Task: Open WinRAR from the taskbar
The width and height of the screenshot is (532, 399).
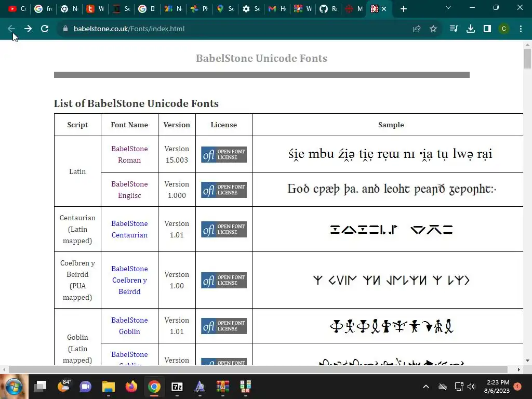Action: 222,387
